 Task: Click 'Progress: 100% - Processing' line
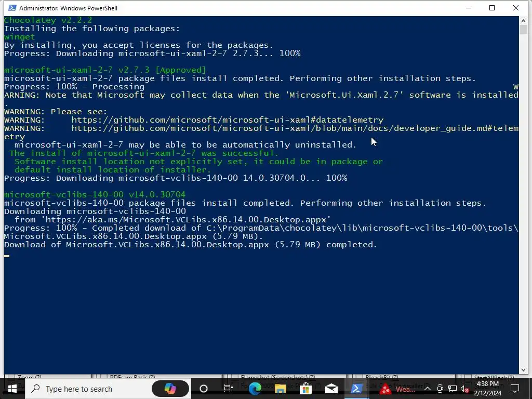(74, 87)
